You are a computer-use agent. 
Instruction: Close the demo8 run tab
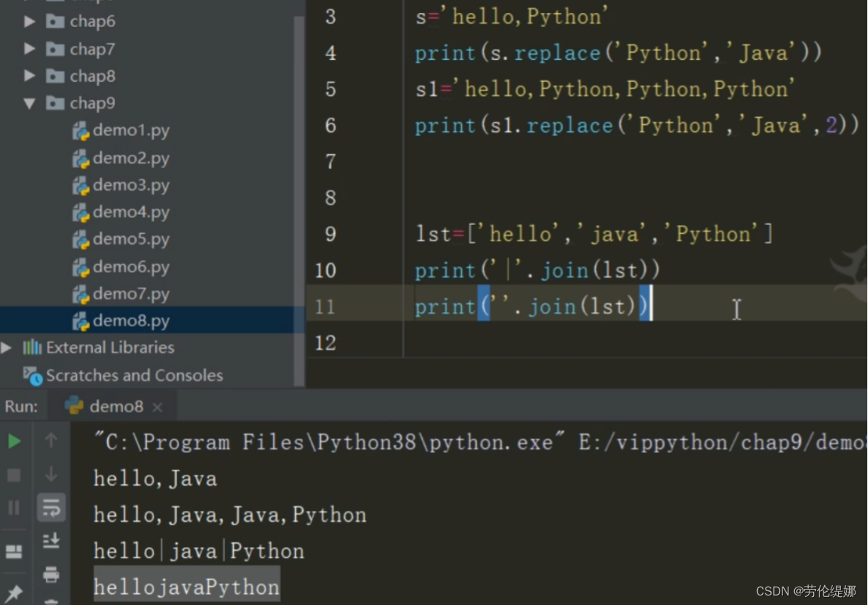pos(158,408)
